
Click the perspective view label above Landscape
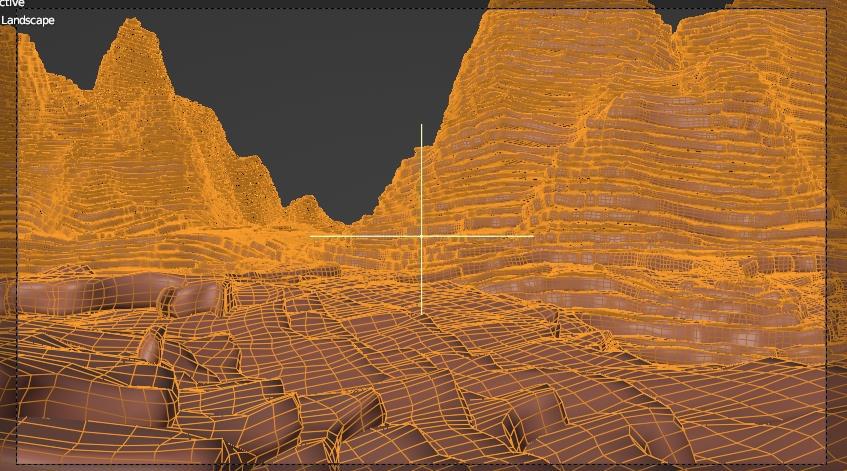coord(12,4)
